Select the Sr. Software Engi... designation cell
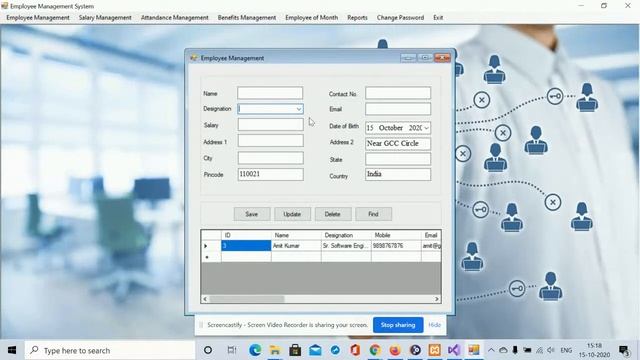640x360 pixels. click(346, 246)
